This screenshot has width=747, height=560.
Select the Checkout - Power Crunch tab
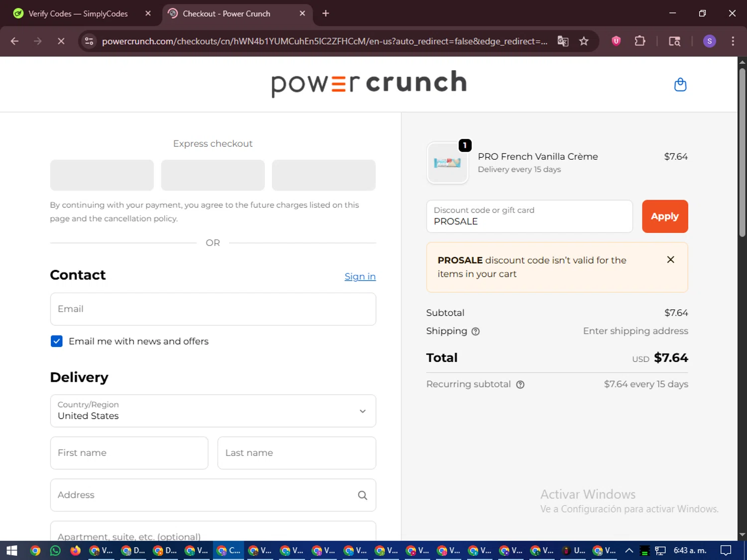[x=227, y=13]
